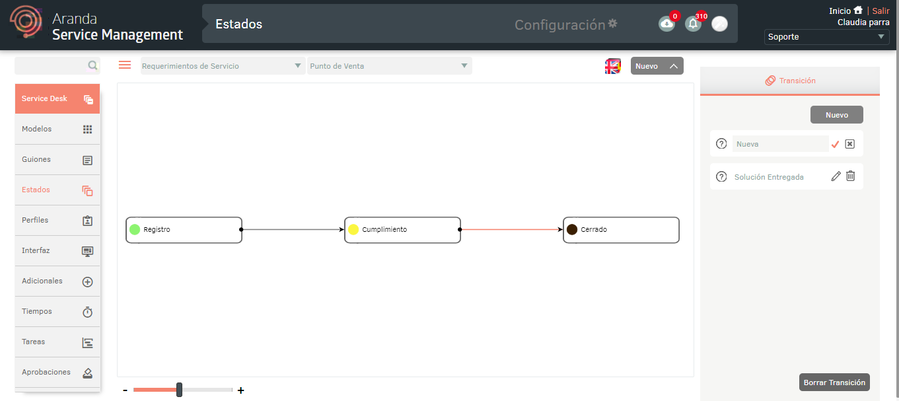Image resolution: width=899 pixels, height=401 pixels.
Task: Click the search magnifier icon
Action: (x=92, y=66)
